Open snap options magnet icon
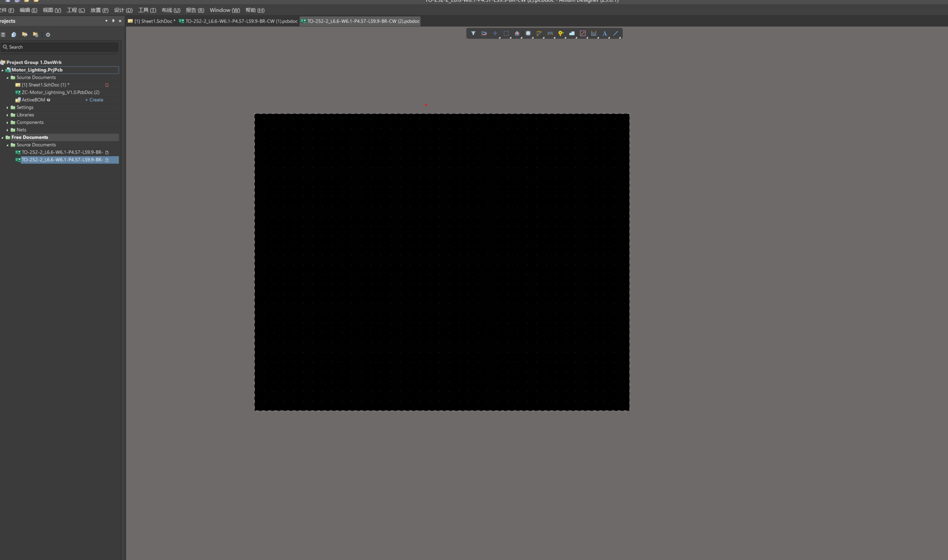The image size is (948, 560). 484,33
